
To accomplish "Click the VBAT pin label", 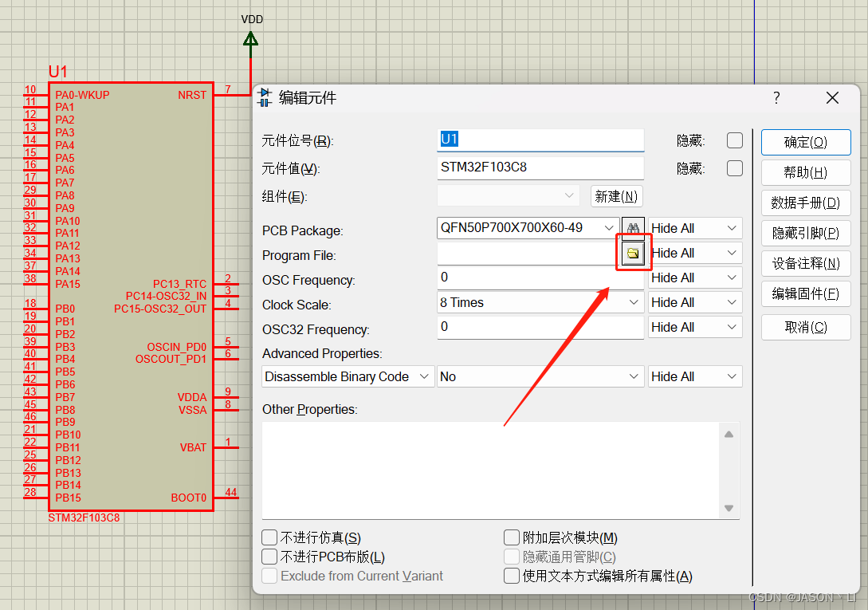I will (193, 447).
